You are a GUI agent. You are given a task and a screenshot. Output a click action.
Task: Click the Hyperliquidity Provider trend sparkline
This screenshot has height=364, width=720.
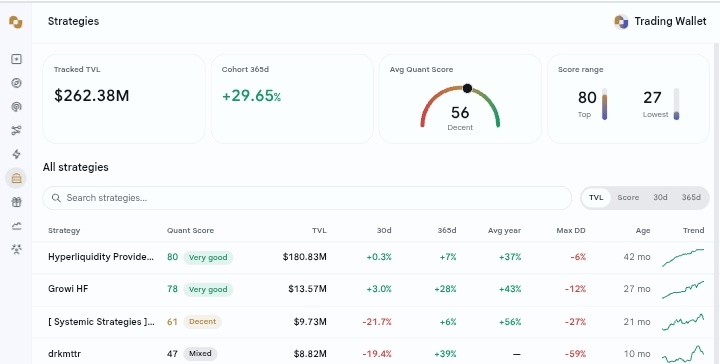[x=683, y=258]
